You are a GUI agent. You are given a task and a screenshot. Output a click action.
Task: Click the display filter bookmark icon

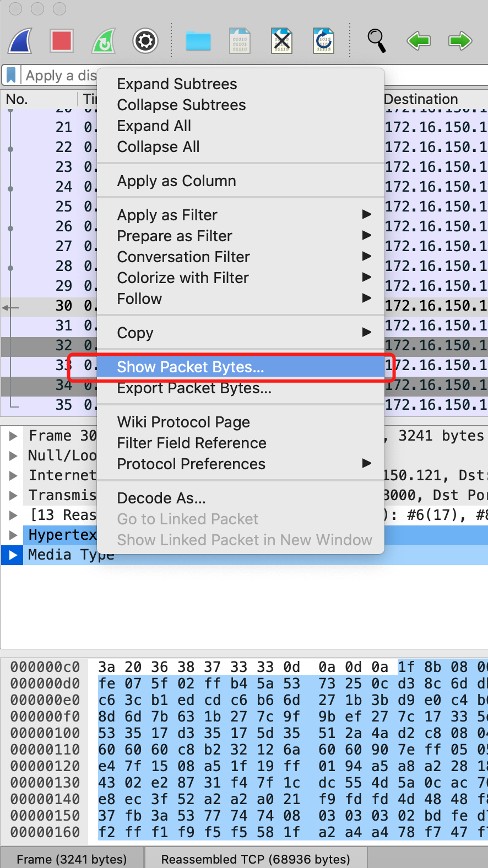[11, 75]
